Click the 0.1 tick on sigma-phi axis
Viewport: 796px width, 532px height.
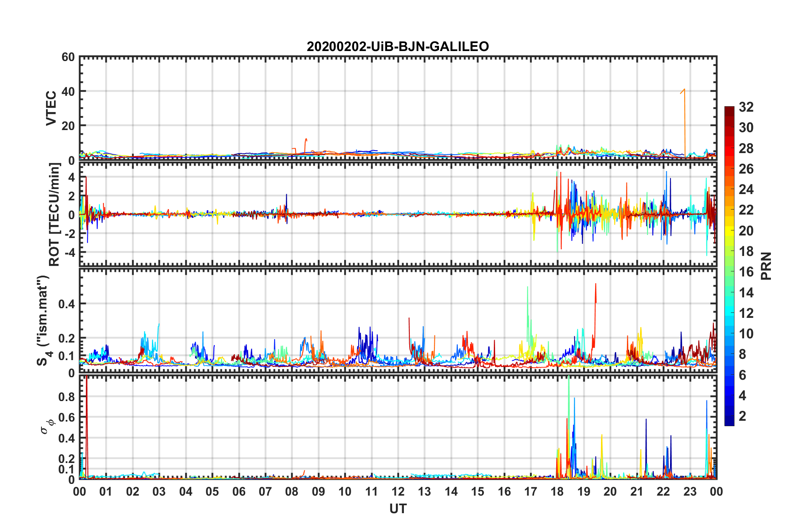[x=67, y=469]
